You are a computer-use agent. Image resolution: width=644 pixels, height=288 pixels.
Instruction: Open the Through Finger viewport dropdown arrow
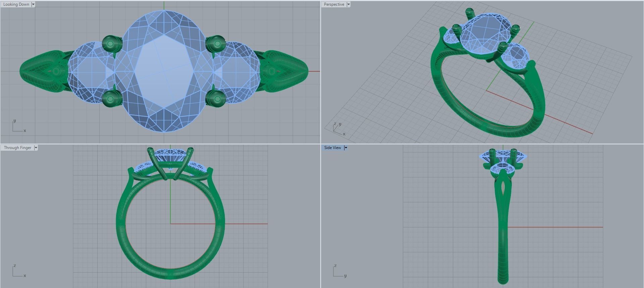(36, 148)
